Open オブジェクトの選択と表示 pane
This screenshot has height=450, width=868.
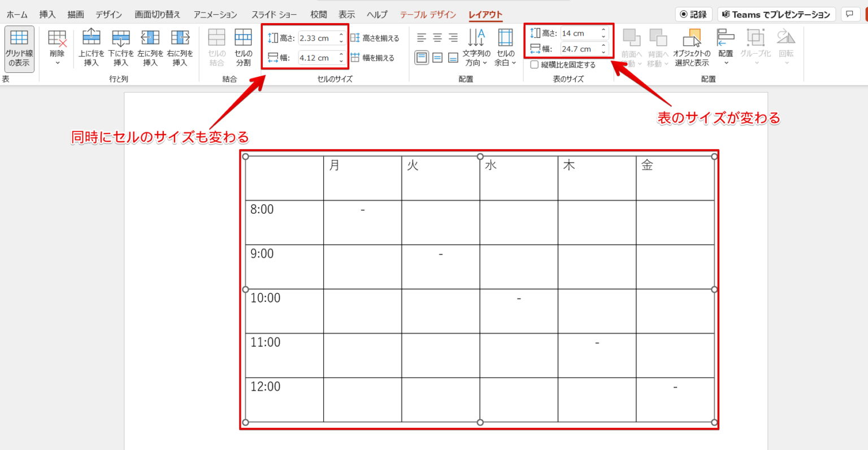(692, 47)
